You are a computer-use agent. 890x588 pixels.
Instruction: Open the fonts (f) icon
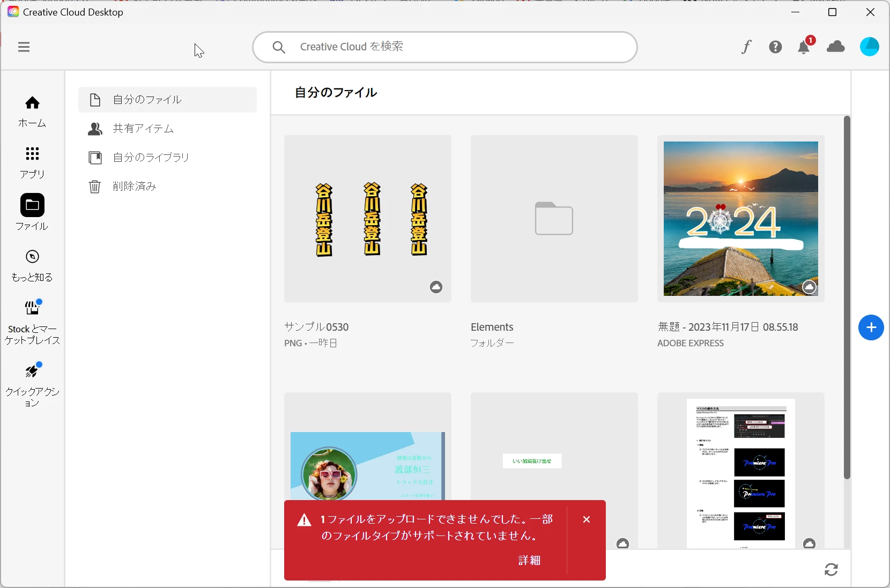746,47
